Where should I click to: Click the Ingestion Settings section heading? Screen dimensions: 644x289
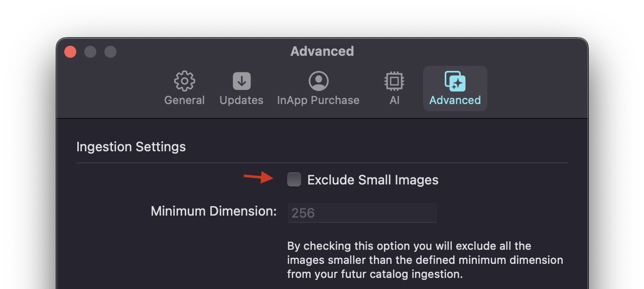131,147
